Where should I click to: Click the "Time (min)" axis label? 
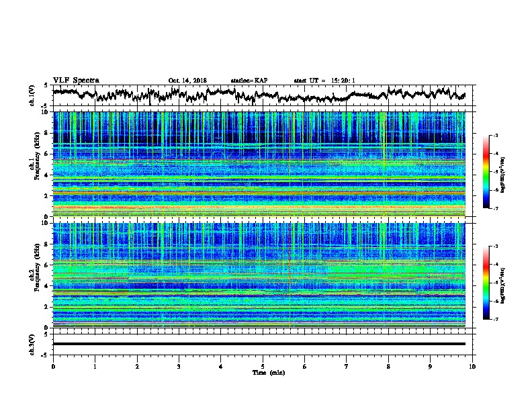pyautogui.click(x=269, y=373)
